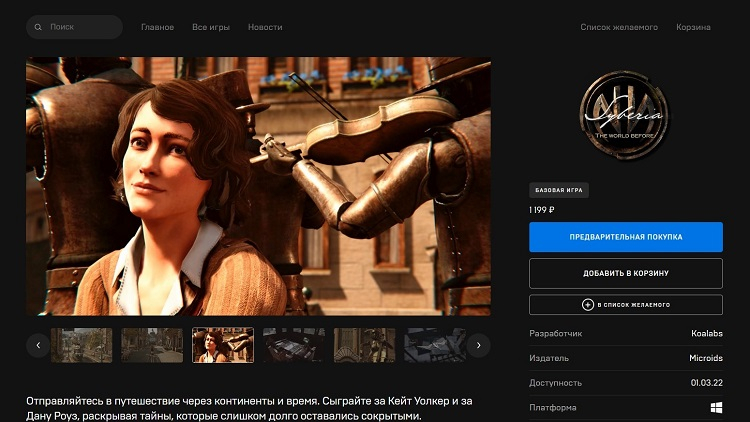Click the Microids publisher name
750x422 pixels.
706,358
